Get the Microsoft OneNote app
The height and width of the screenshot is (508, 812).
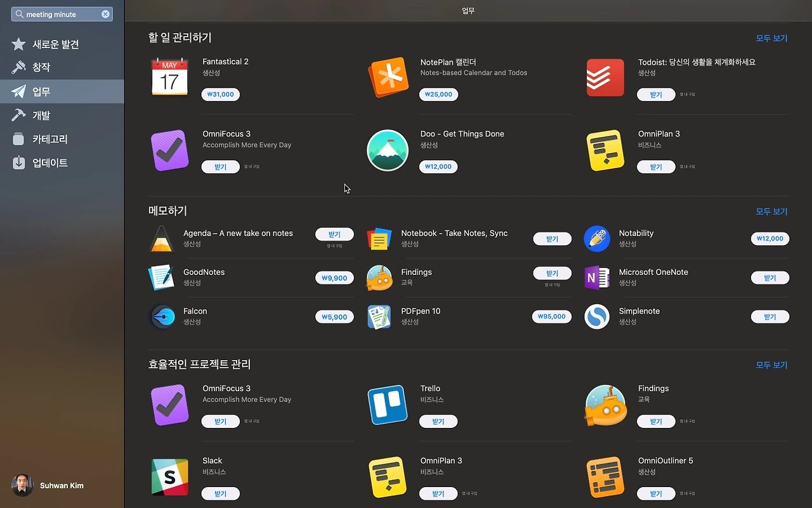(x=770, y=278)
